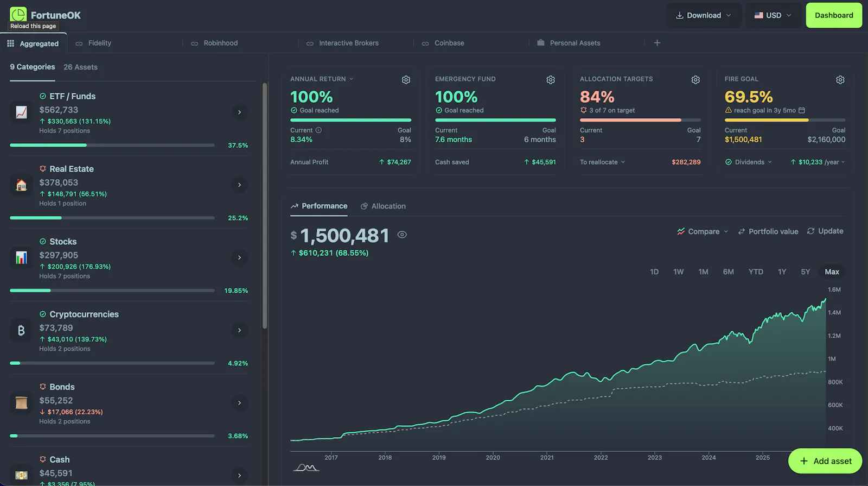868x486 pixels.
Task: Open Allocation Targets settings gear
Action: [695, 80]
